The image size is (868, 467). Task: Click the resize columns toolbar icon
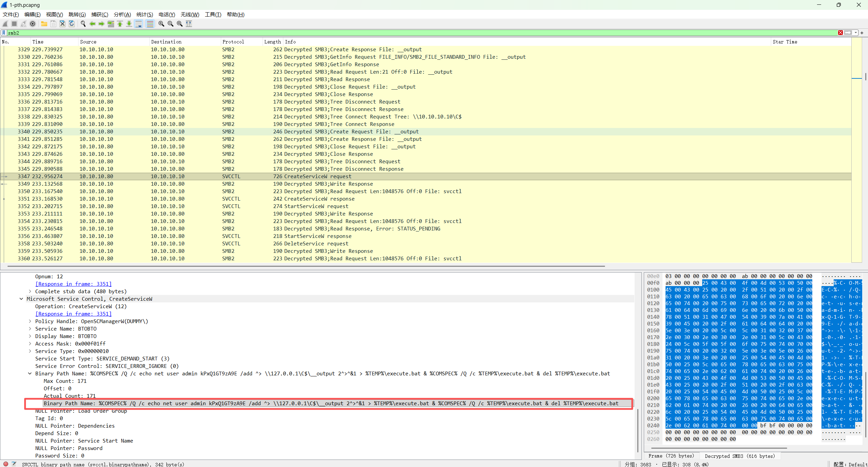tap(189, 24)
